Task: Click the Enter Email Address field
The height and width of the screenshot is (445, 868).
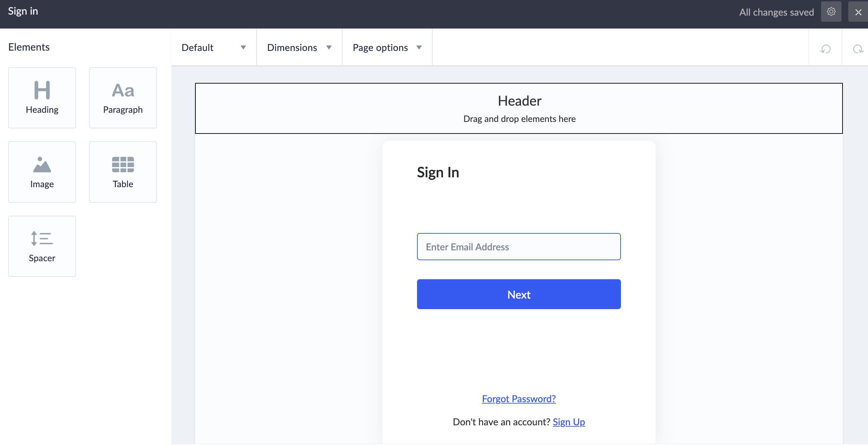Action: tap(518, 247)
